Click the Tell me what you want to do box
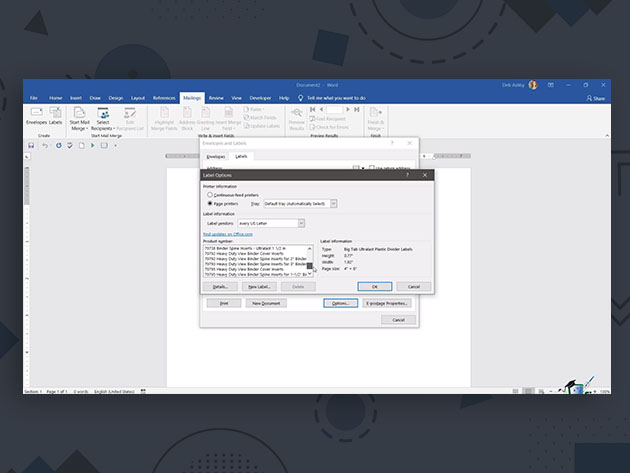Viewport: 630px width, 473px height. (332, 98)
